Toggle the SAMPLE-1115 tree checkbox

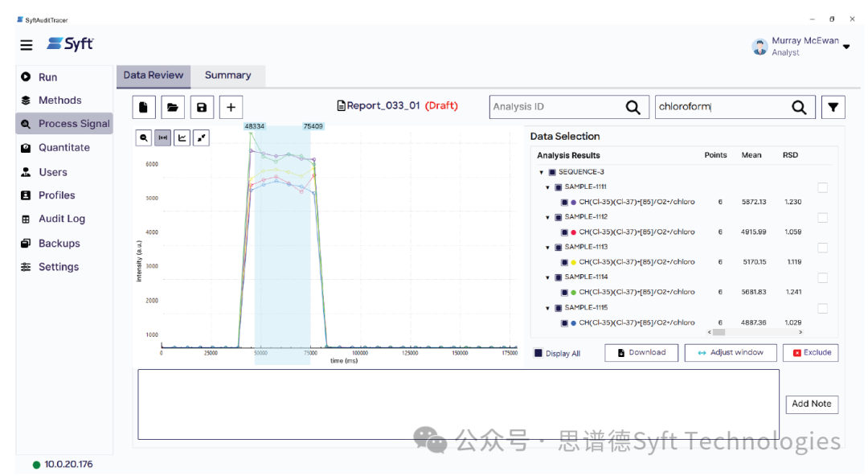tap(558, 307)
